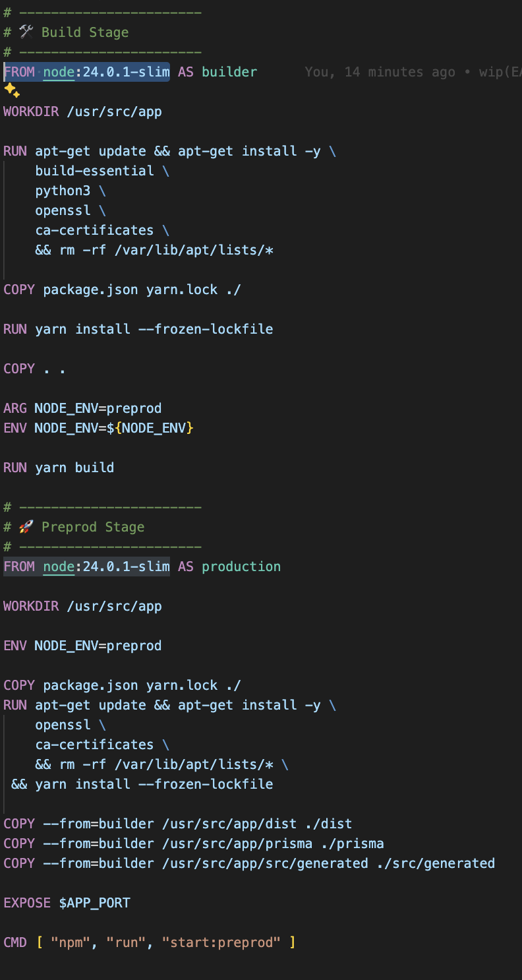Click the sparkle code action icon
The height and width of the screenshot is (980, 522).
pos(12,91)
